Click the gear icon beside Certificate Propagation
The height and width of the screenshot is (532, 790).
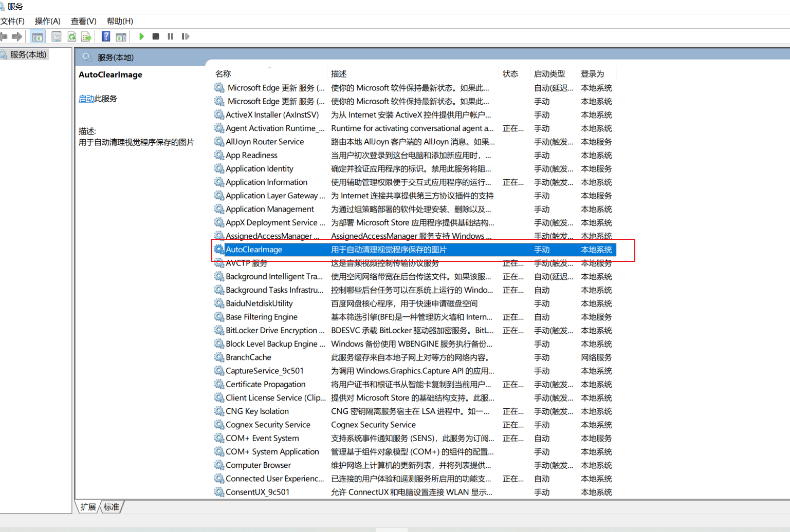[219, 384]
